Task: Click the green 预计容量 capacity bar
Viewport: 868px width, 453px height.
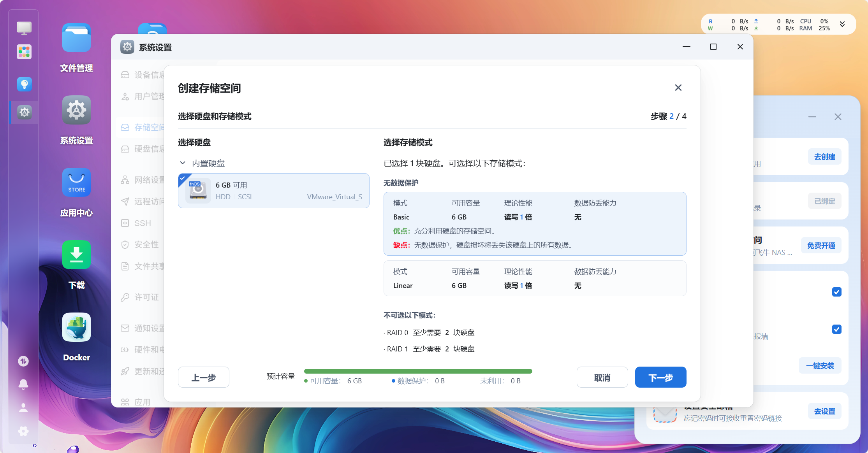Action: point(418,371)
